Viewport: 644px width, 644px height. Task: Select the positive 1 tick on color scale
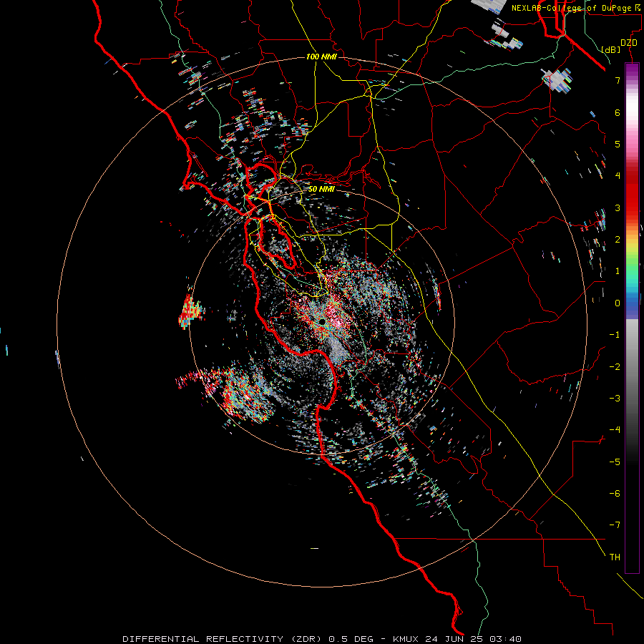618,271
